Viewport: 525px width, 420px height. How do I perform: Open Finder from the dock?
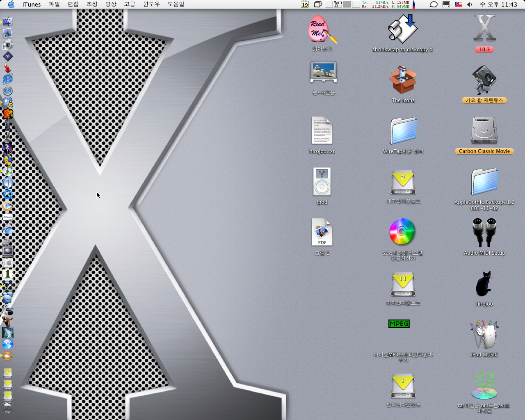click(x=8, y=22)
